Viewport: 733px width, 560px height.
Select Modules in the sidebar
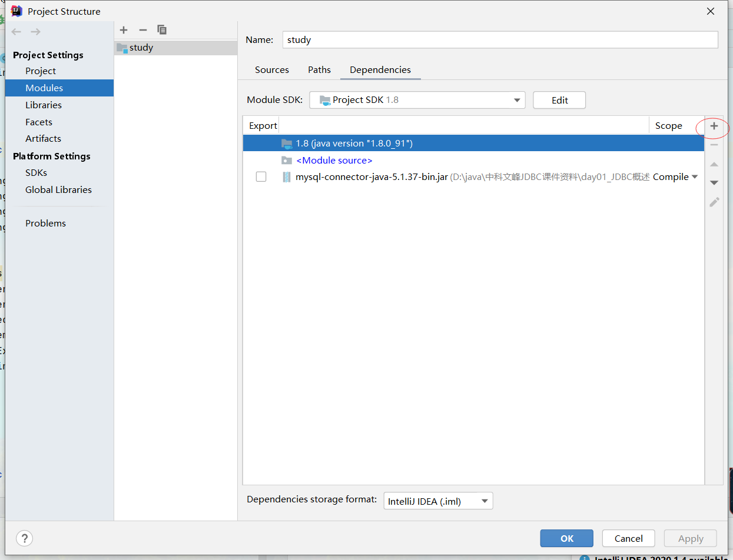[x=59, y=88]
